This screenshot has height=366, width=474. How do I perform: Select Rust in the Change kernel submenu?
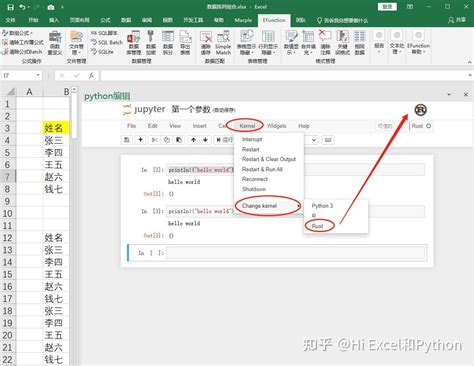pos(317,226)
